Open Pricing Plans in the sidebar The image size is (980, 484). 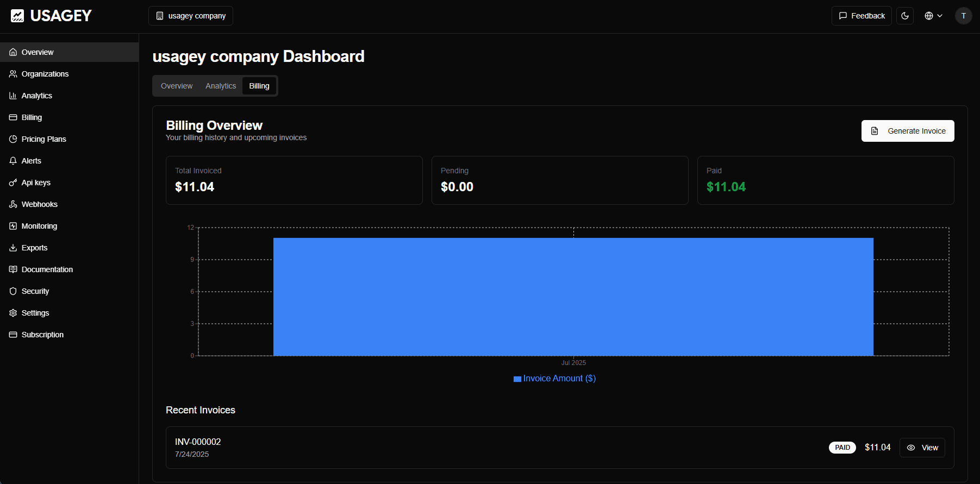[x=43, y=139]
